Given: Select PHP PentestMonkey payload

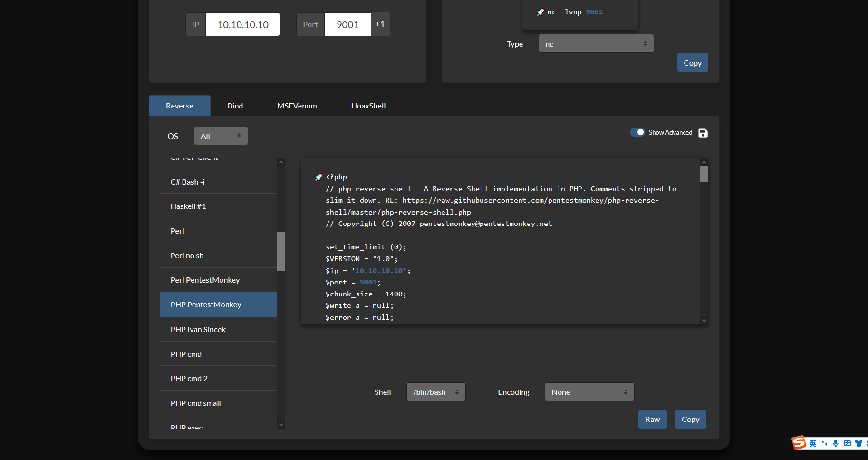Looking at the screenshot, I should tap(218, 304).
